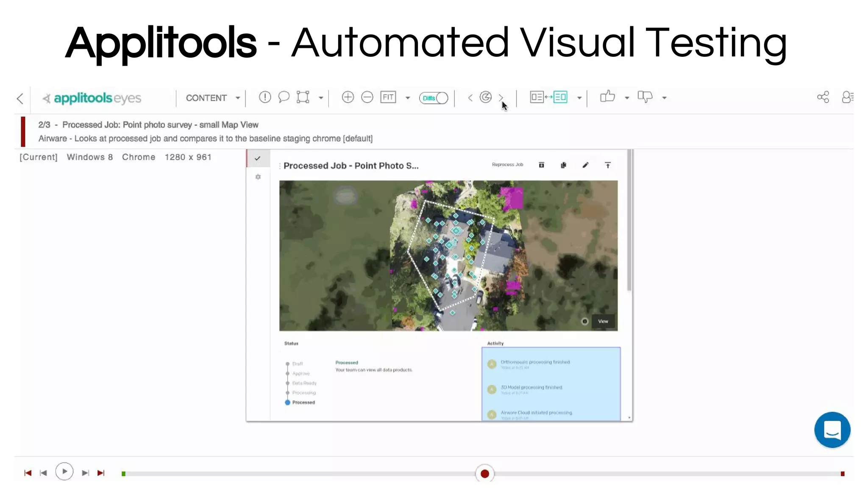Viewport: 868px width, 488px height.
Task: Expand the view mode dropdown arrow
Action: [579, 98]
